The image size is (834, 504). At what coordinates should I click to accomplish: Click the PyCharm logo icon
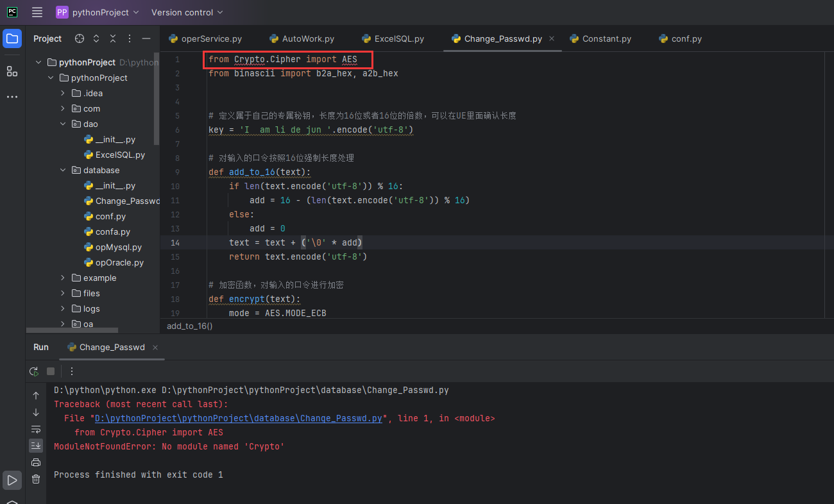tap(12, 12)
